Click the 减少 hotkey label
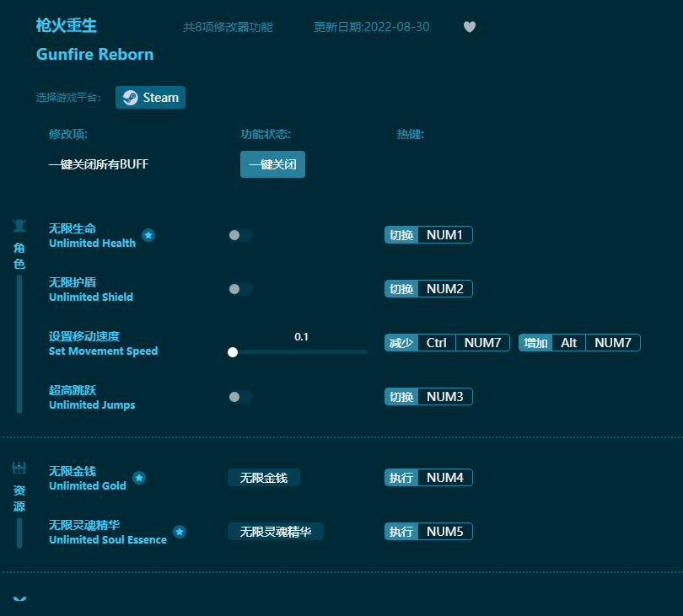This screenshot has width=683, height=616. pos(401,343)
